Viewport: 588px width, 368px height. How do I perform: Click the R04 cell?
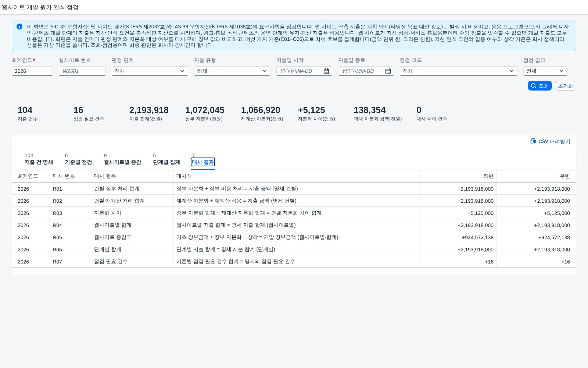pyautogui.click(x=71, y=225)
